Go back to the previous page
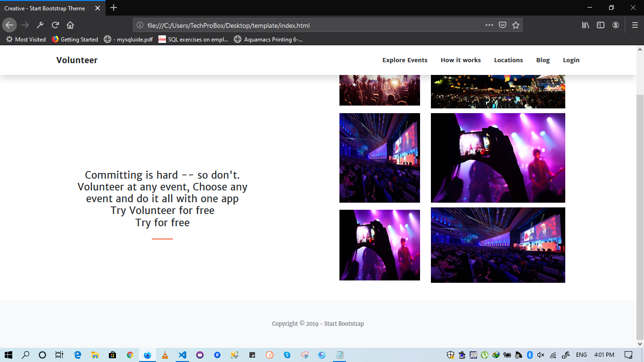The height and width of the screenshot is (362, 644). 9,25
